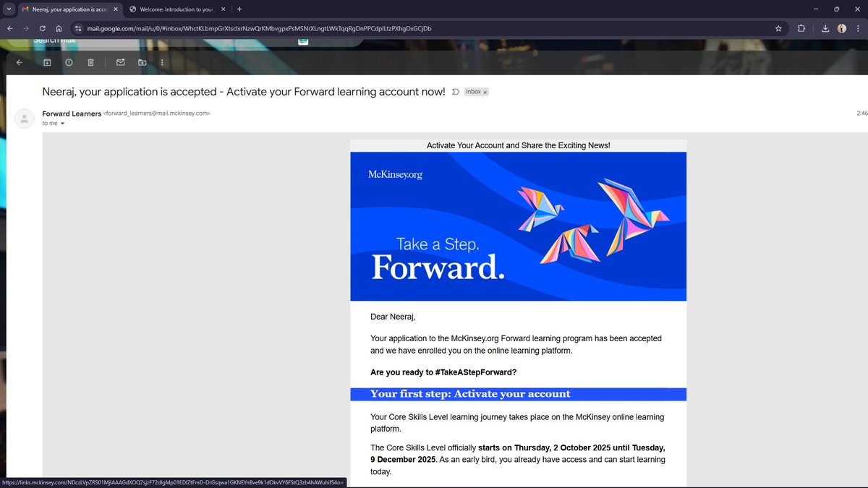The width and height of the screenshot is (868, 488).
Task: Open Gmail toolbar more options menu
Action: (162, 63)
